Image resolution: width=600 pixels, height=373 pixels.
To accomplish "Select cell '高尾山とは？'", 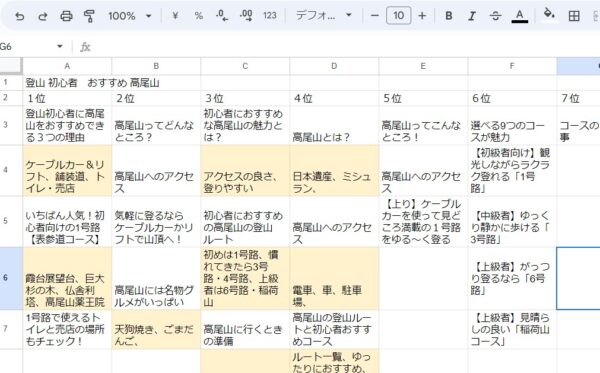I will click(334, 125).
